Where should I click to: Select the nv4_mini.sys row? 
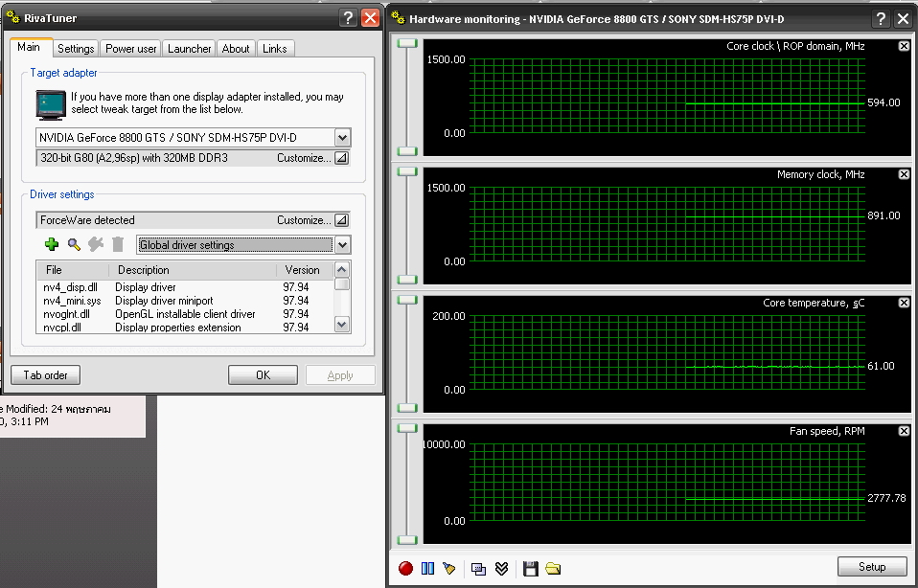pos(185,301)
